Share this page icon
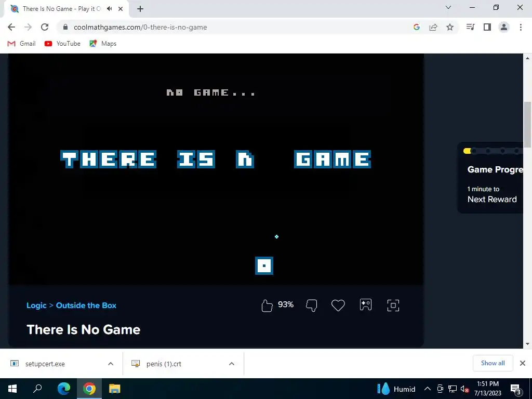Image resolution: width=532 pixels, height=399 pixels. (433, 27)
